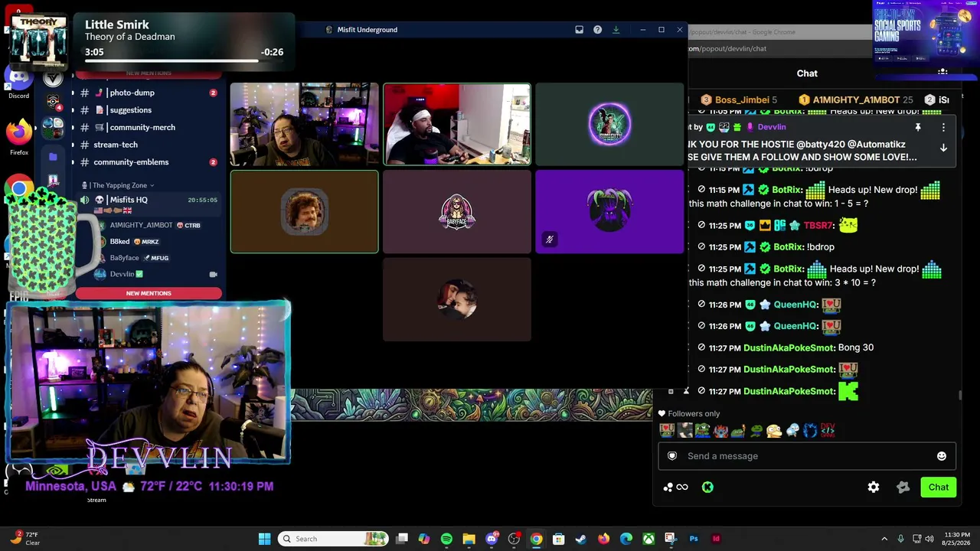This screenshot has width=980, height=551.
Task: Expand the pinned message with down arrow
Action: point(943,148)
